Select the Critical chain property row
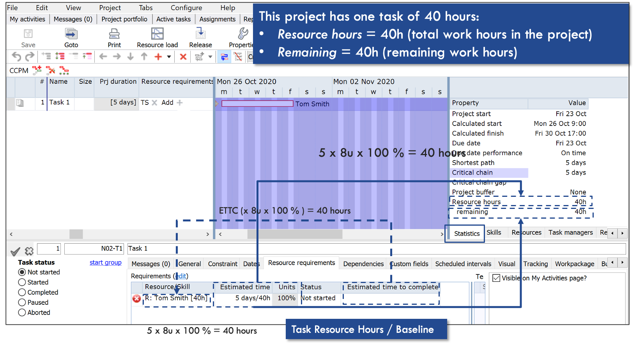Screen dimensions: 644x343 [519, 173]
